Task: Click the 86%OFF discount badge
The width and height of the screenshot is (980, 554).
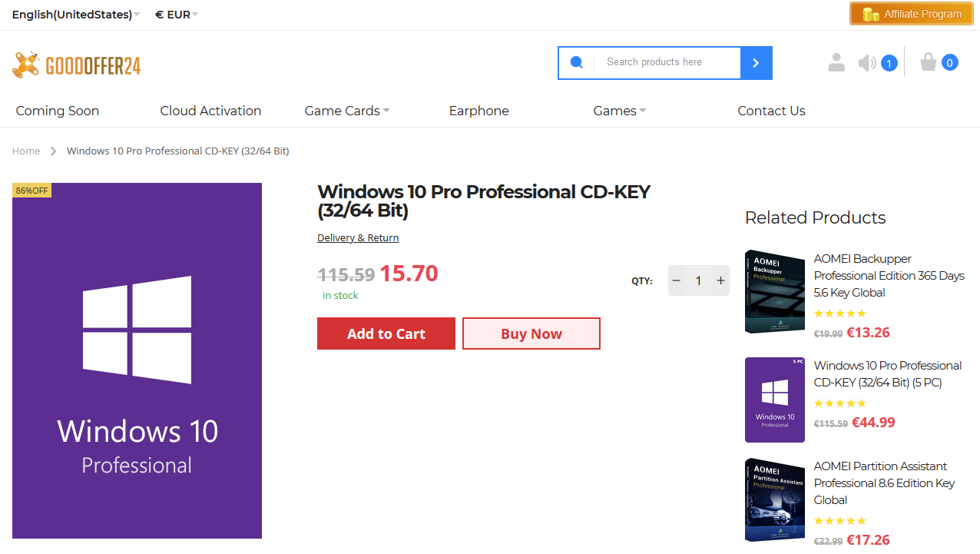Action: 31,190
